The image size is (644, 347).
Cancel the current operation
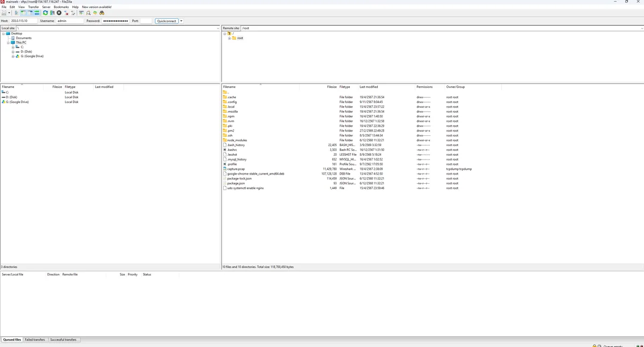tap(59, 13)
